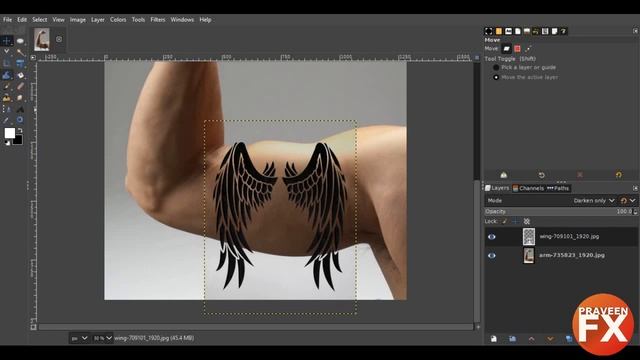Screen dimensions: 640x360
Task: Select the Paintbrush tool
Action: [x=7, y=86]
